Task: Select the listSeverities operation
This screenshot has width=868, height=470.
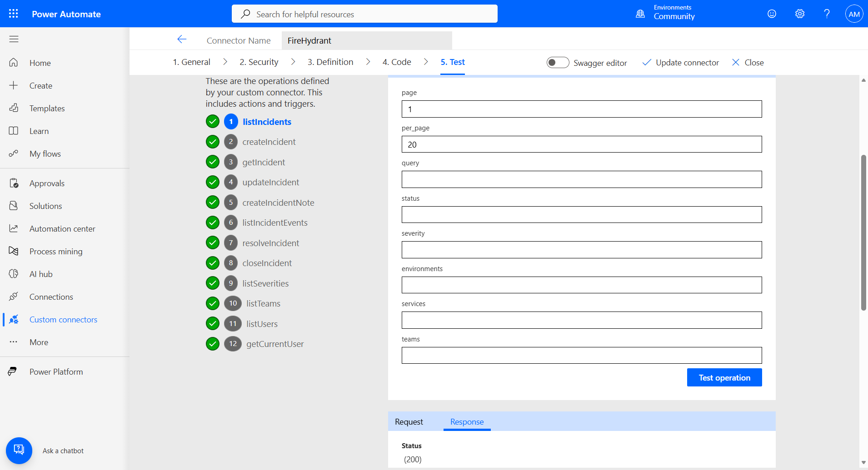Action: pos(265,283)
